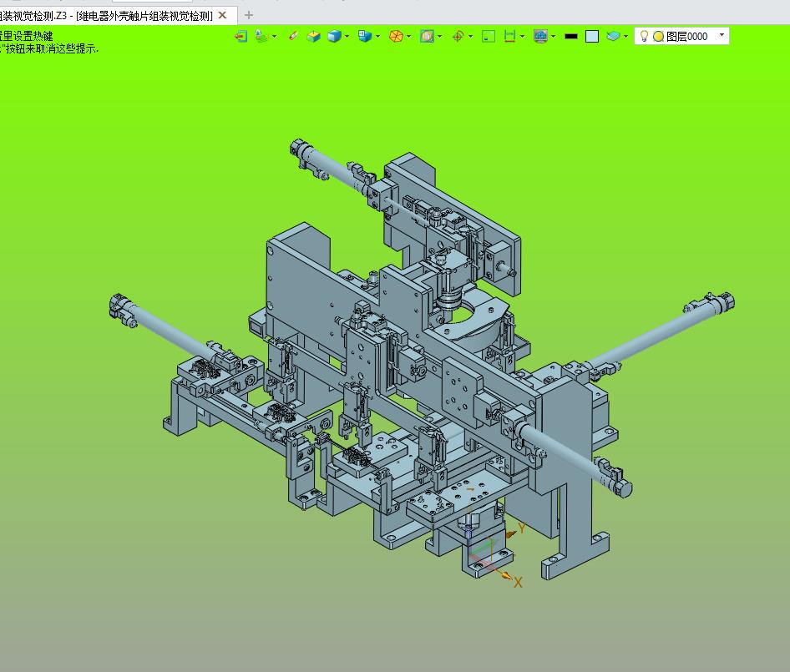Open dropdown beside stacked layers icon
This screenshot has height=672, width=790.
coord(625,36)
